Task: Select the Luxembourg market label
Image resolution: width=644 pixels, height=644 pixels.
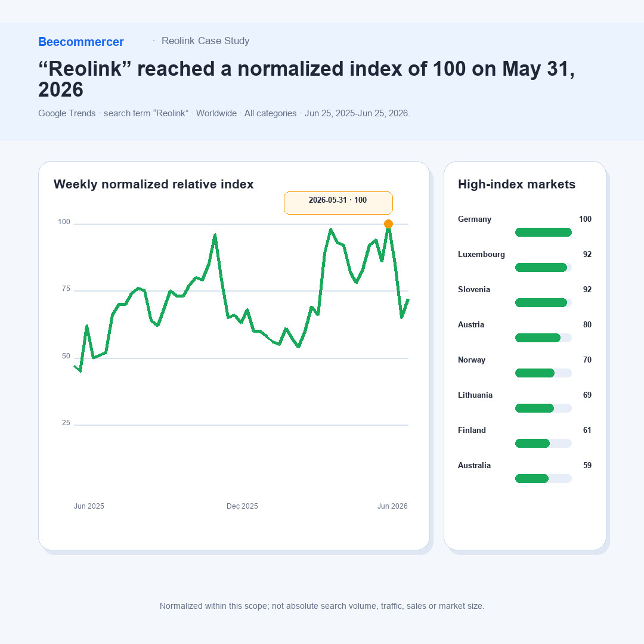Action: pyautogui.click(x=481, y=254)
